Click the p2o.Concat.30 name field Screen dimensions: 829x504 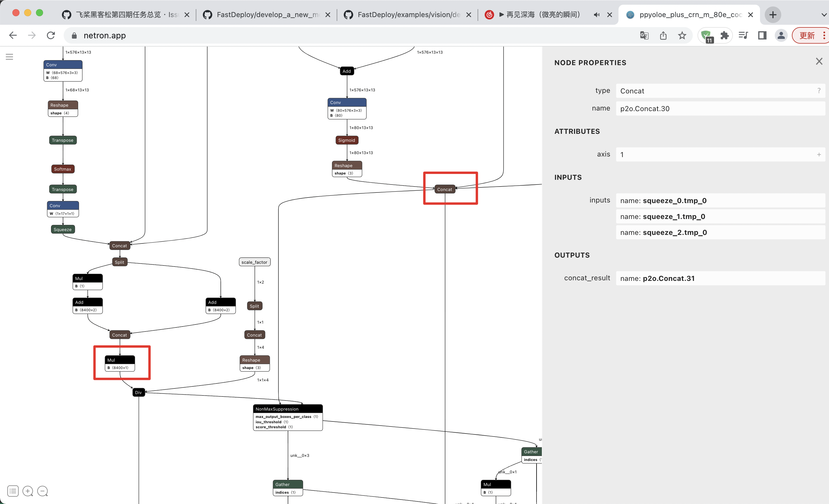[720, 108]
